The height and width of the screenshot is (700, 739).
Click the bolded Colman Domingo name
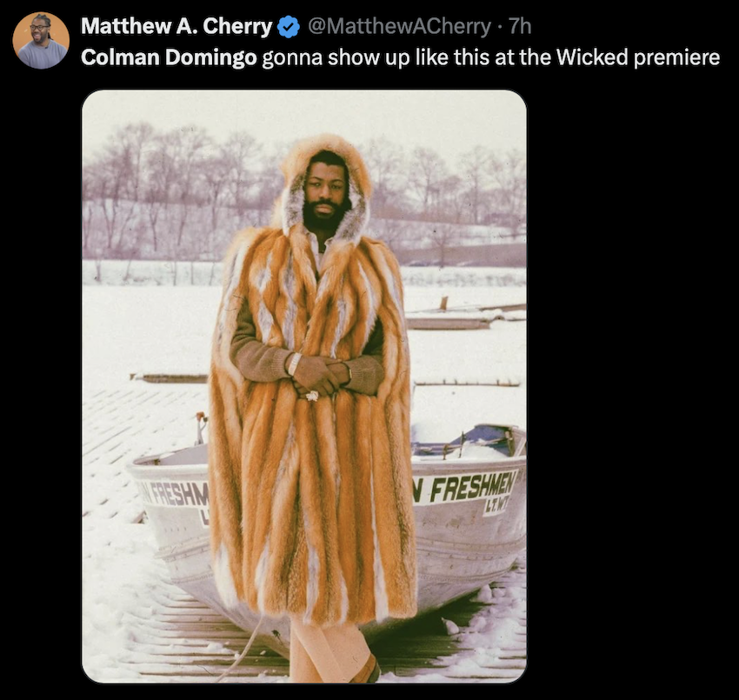click(x=169, y=57)
